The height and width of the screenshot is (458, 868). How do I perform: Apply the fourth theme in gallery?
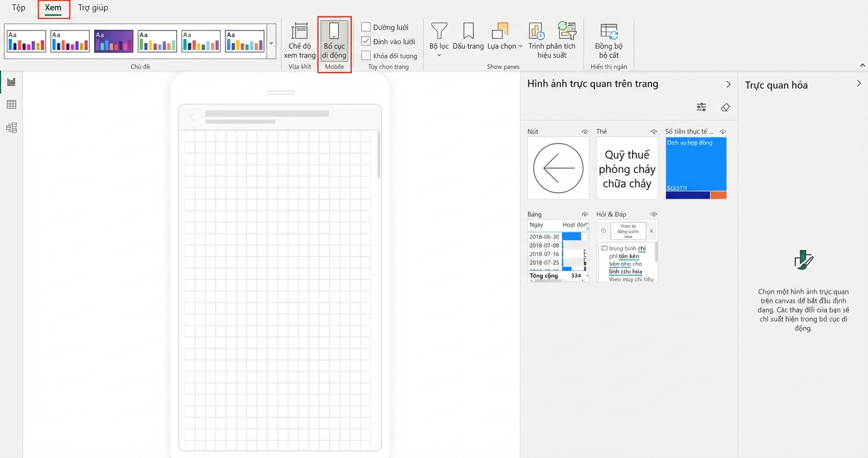pos(157,41)
